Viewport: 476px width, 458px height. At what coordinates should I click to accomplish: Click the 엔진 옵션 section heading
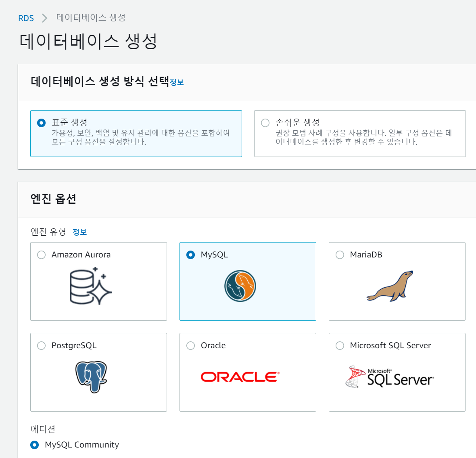[53, 199]
